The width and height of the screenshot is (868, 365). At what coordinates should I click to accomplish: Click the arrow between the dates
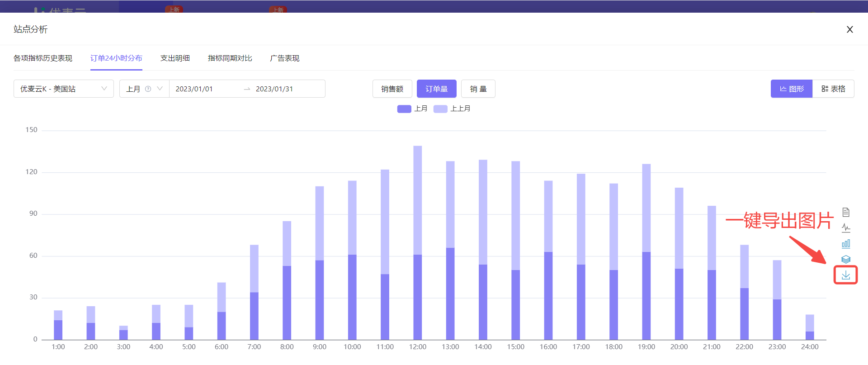pyautogui.click(x=247, y=89)
